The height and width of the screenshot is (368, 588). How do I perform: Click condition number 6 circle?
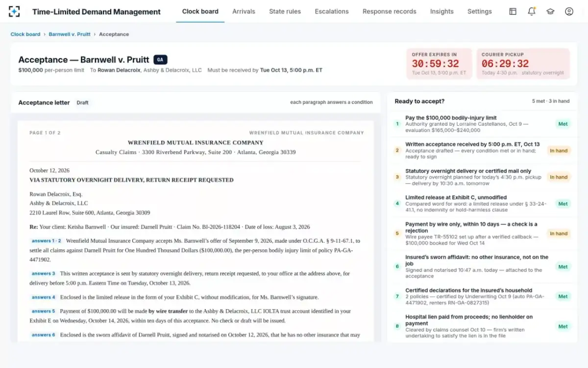click(397, 267)
